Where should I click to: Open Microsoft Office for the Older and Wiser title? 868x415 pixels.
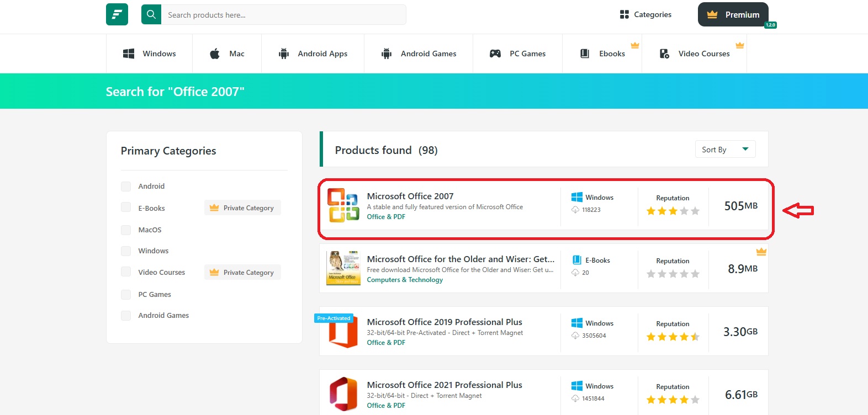(461, 259)
